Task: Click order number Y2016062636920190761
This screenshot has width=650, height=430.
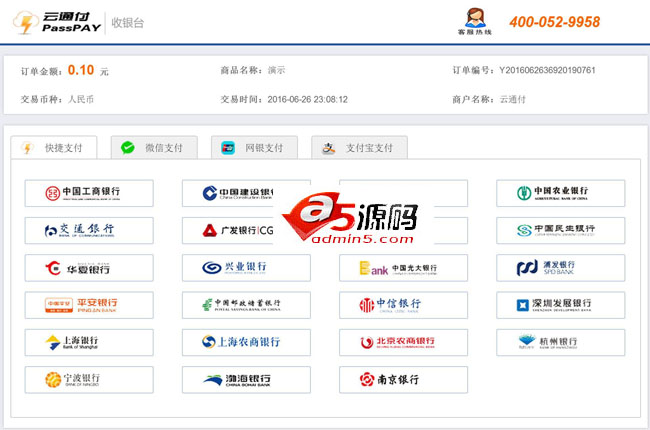Action: coord(547,70)
